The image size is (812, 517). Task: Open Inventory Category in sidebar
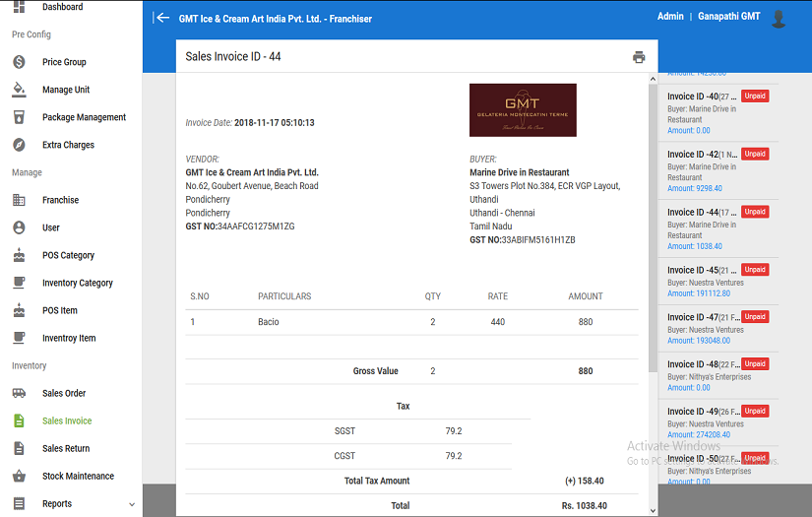coord(78,283)
